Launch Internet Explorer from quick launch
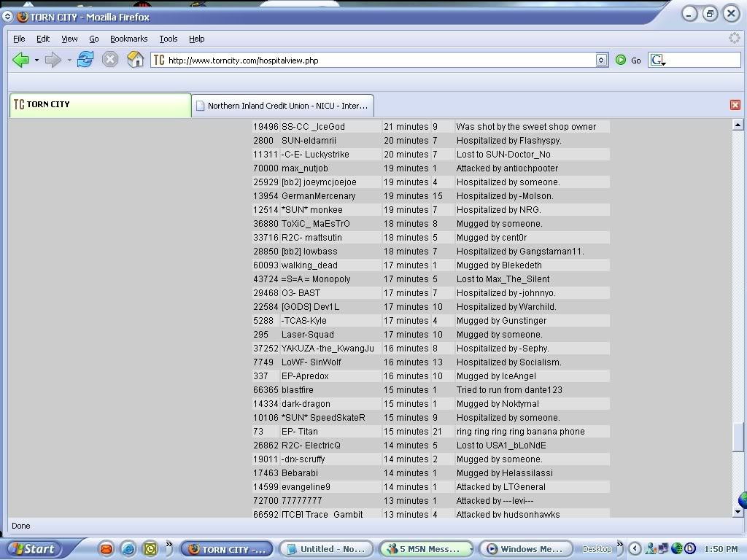The image size is (747, 560). (x=128, y=549)
